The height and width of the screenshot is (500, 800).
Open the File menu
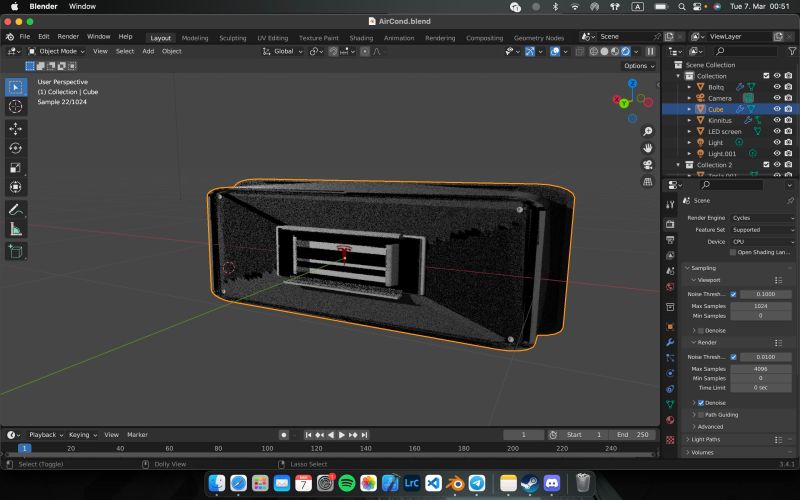click(x=24, y=37)
